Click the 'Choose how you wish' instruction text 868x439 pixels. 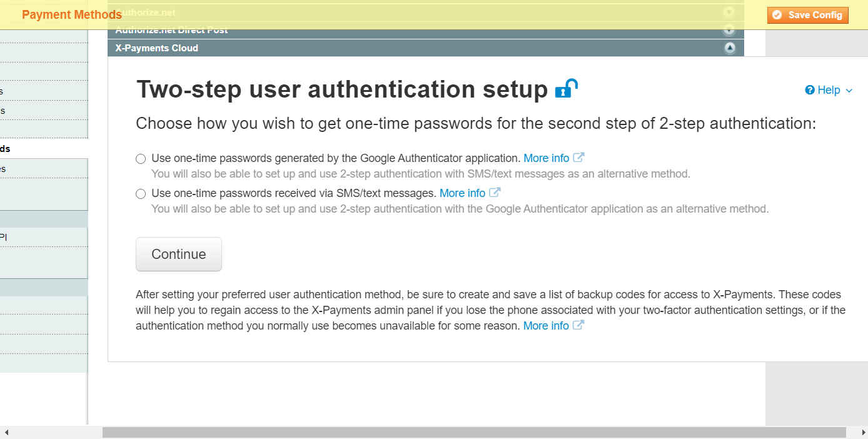(x=476, y=123)
